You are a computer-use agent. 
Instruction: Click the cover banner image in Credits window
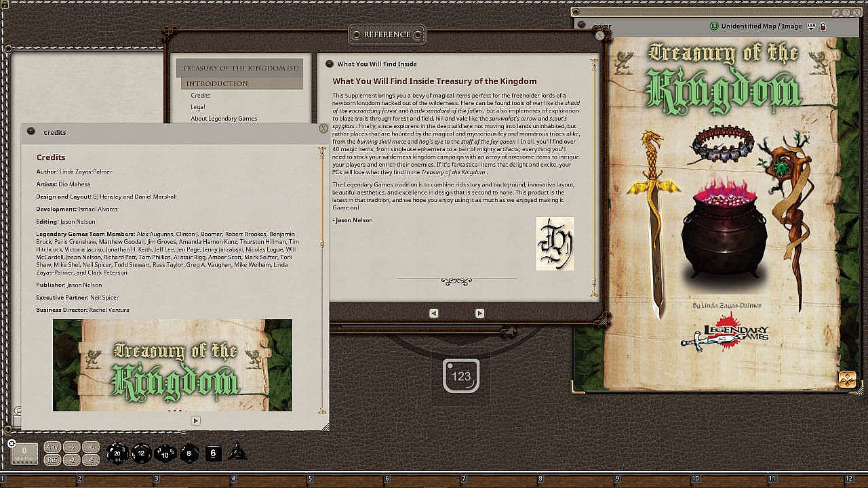point(172,365)
